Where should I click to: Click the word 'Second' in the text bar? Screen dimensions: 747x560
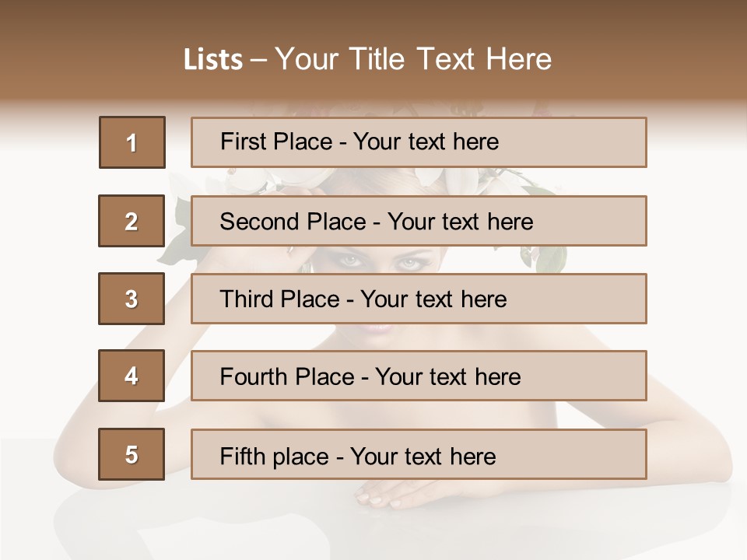[x=260, y=222]
